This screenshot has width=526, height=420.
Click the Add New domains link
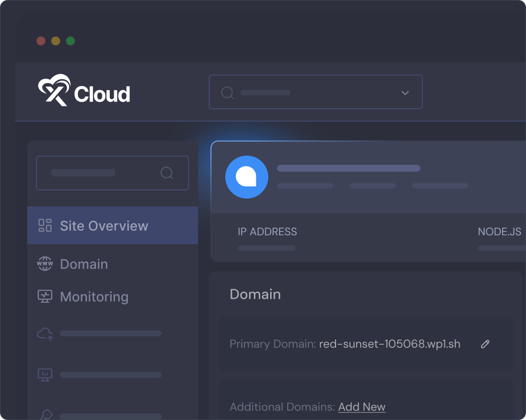[362, 407]
